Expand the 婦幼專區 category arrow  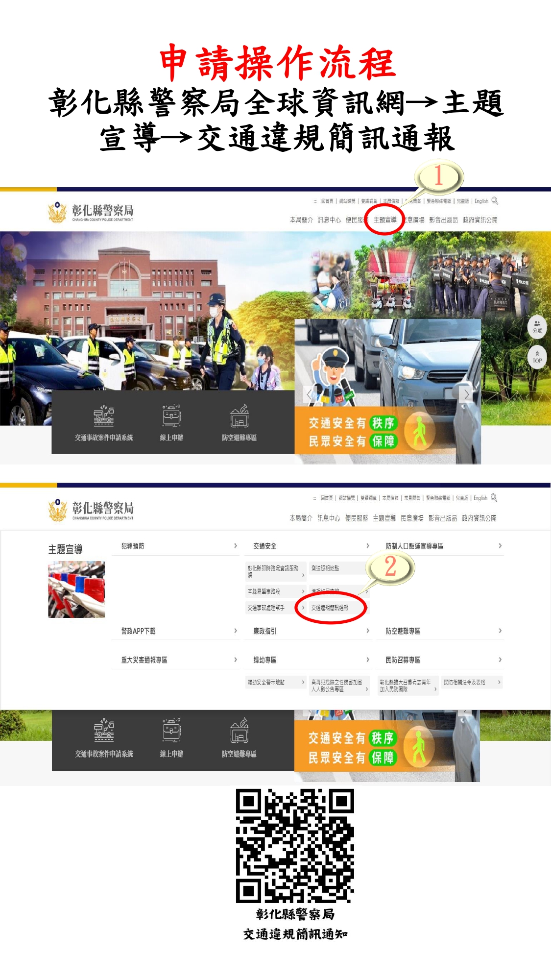tap(368, 660)
